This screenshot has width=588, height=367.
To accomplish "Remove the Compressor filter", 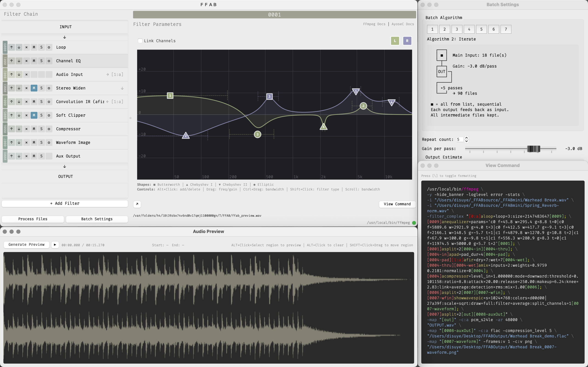I will (x=26, y=129).
